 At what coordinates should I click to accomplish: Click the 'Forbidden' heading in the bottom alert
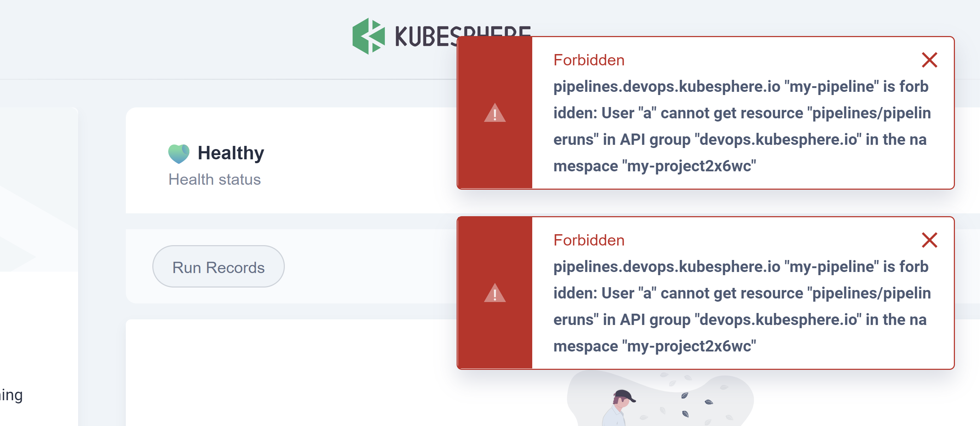(589, 240)
